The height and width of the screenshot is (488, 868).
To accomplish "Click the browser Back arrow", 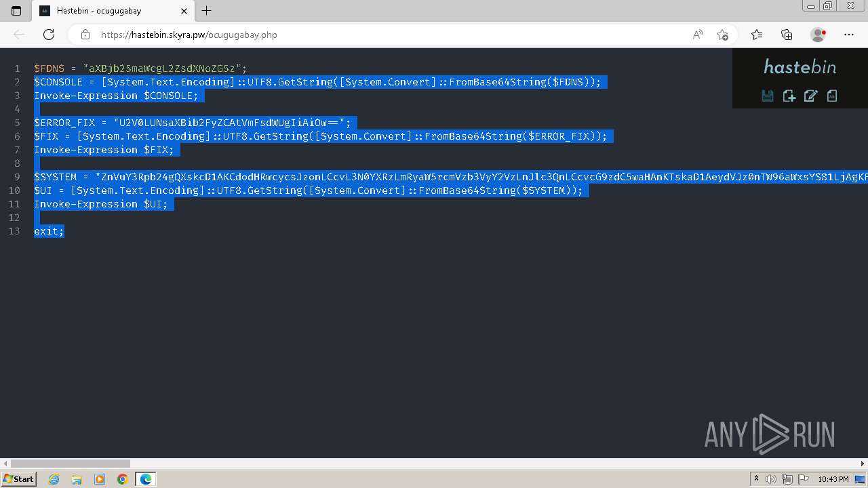I will coord(19,35).
